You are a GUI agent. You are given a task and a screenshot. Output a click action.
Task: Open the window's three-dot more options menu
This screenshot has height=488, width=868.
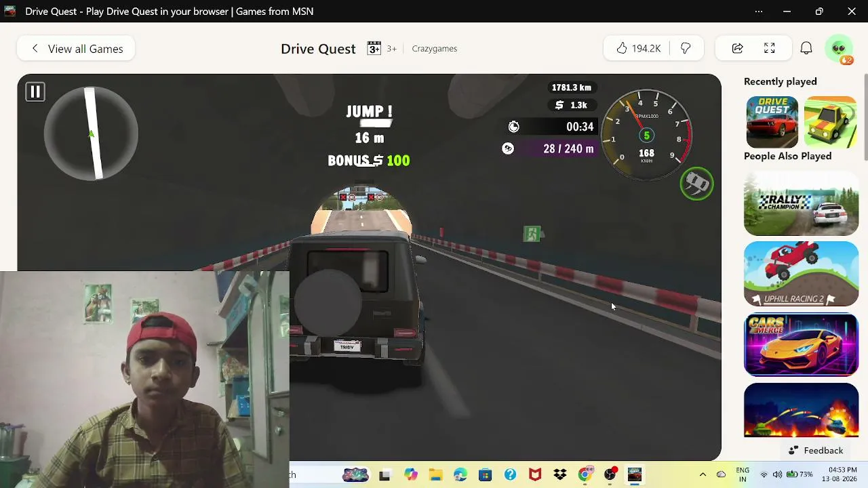click(759, 12)
